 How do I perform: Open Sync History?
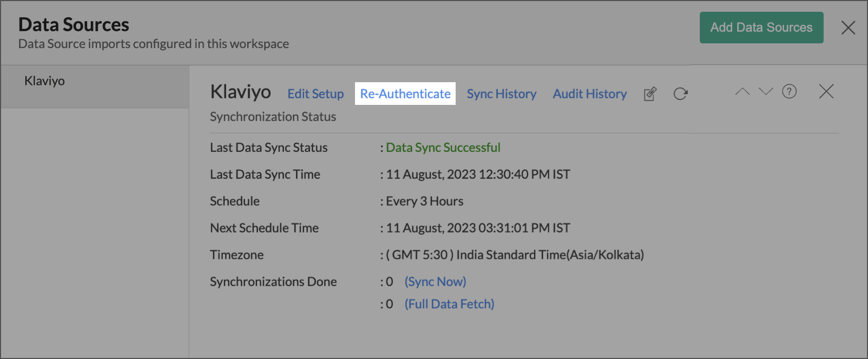[x=501, y=94]
